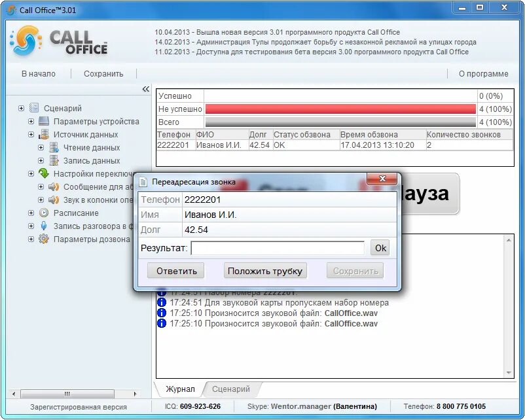Close the Переадресация звонка dialog

tap(382, 179)
